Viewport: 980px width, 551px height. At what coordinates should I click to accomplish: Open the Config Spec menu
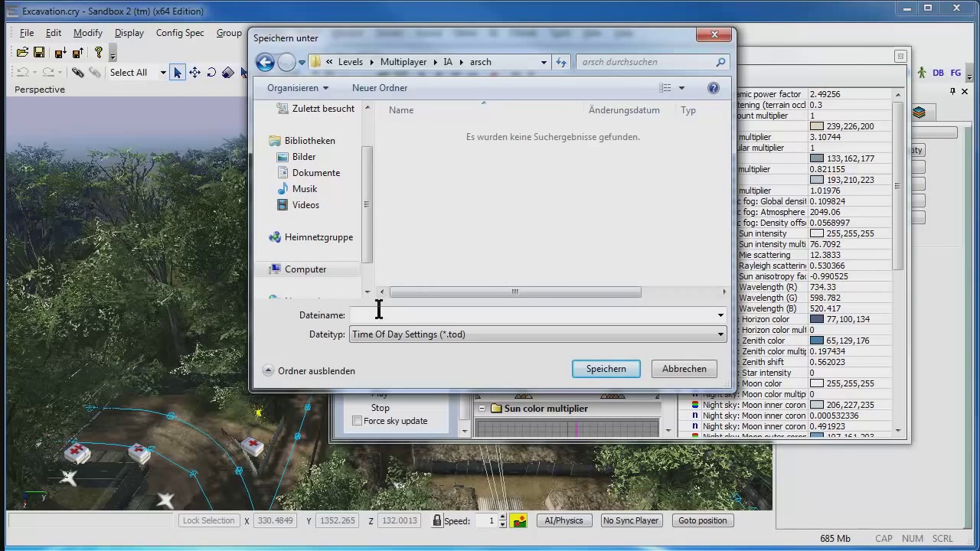coord(180,33)
